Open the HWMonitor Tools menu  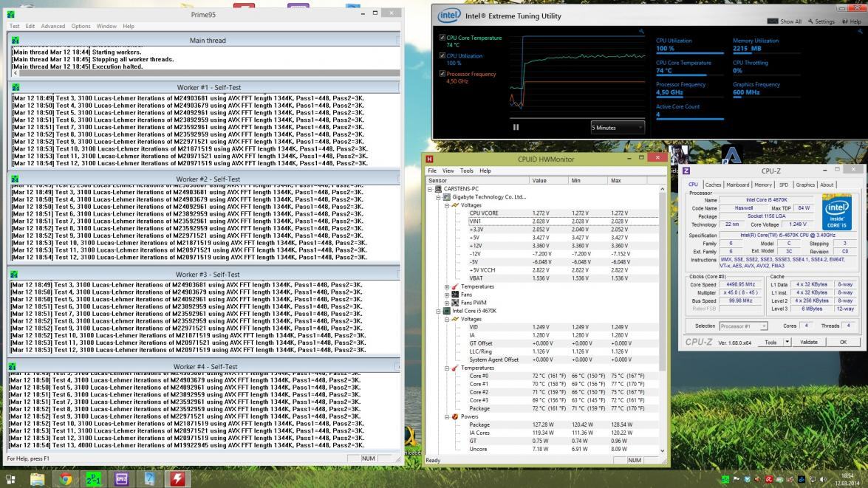467,171
